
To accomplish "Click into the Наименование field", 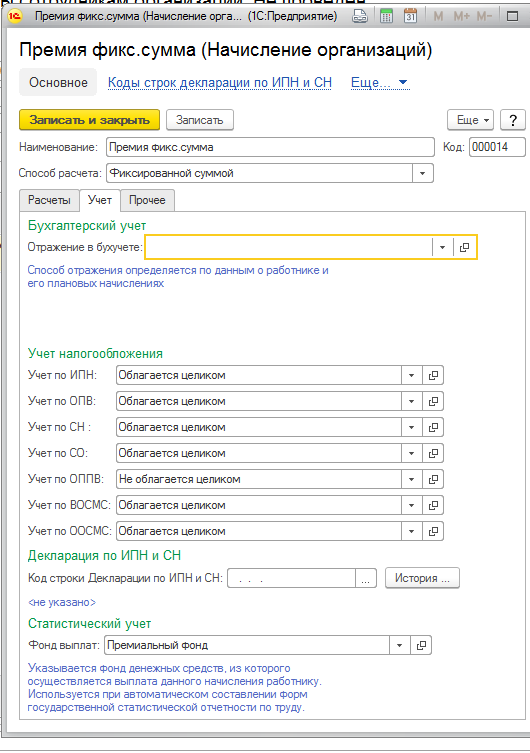I will point(270,147).
